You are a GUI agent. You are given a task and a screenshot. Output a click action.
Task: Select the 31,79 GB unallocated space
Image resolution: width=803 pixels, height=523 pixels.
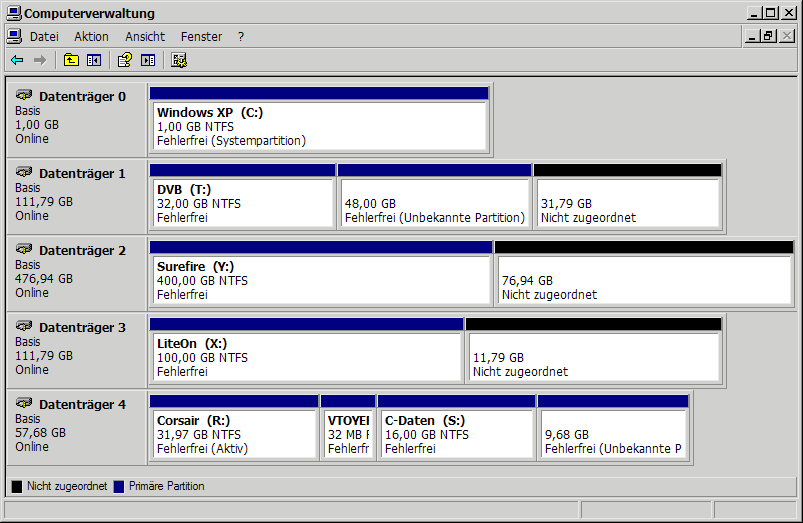(x=628, y=197)
